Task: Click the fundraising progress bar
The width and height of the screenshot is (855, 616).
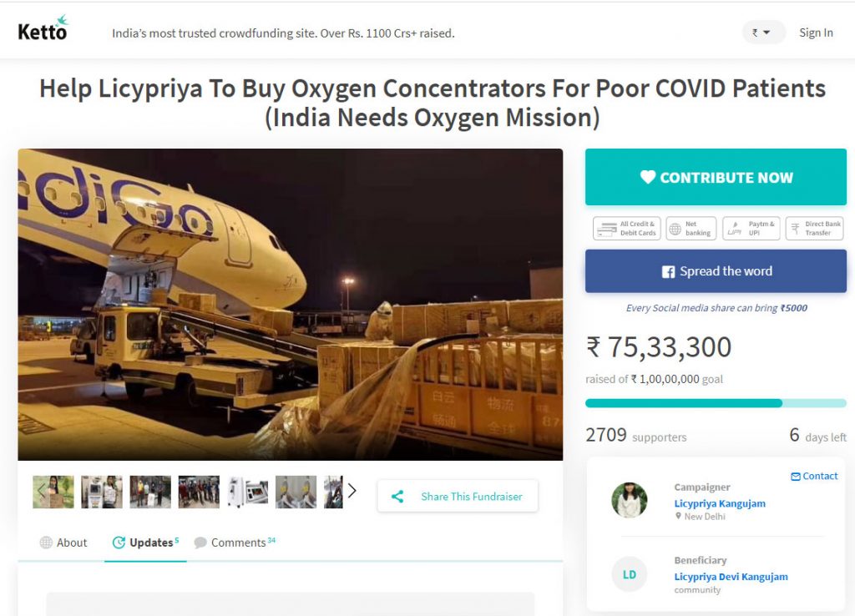Action: pyautogui.click(x=716, y=403)
